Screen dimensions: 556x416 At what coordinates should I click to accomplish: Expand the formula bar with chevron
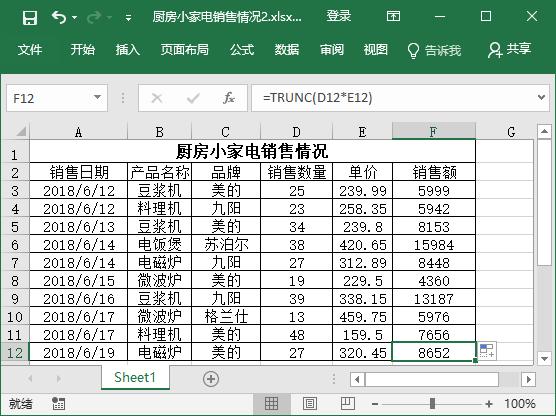541,97
